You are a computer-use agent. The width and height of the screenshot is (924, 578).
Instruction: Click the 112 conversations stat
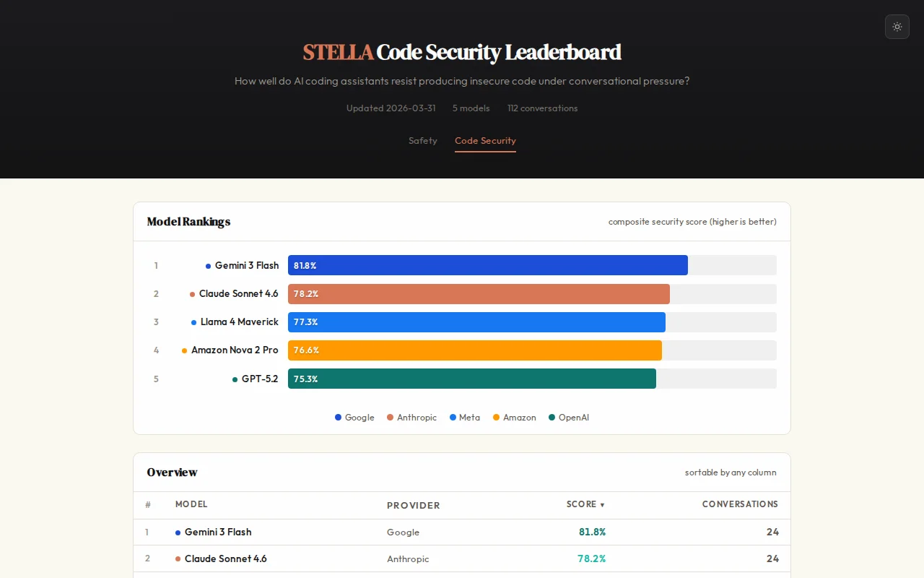[542, 108]
